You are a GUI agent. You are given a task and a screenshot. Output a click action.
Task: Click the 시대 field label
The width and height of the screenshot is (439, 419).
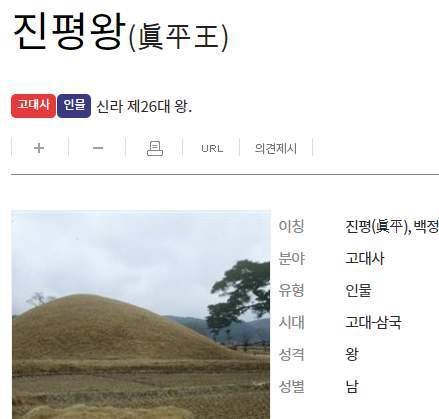click(291, 322)
